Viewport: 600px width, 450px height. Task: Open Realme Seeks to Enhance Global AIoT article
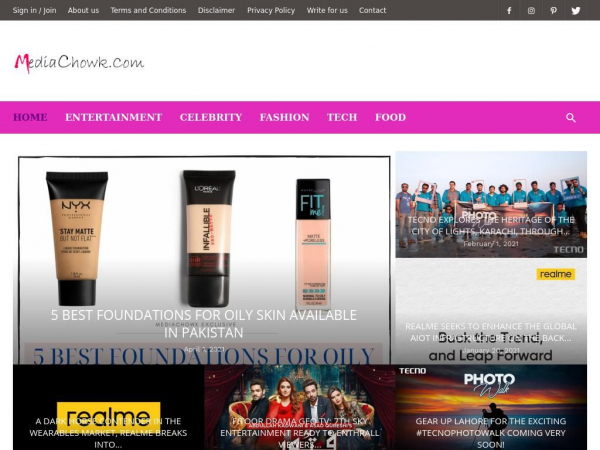[491, 332]
